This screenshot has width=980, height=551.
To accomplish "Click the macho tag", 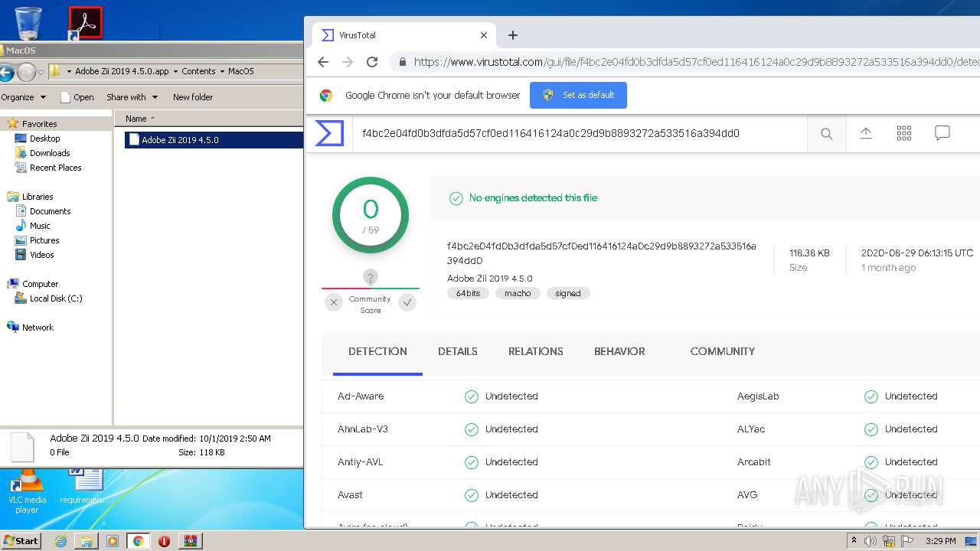I will pos(518,293).
